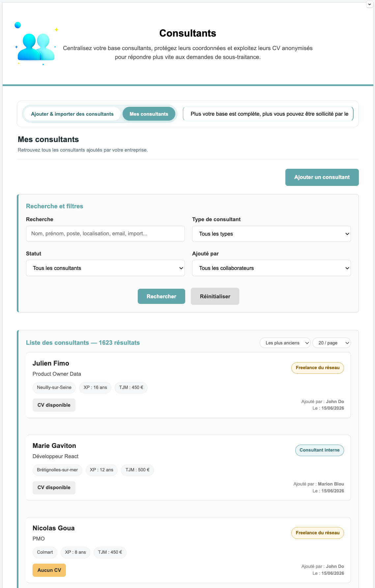This screenshot has height=588, width=375.
Task: Click Julien Fimo's 'Freelance du réseau' badge
Action: pyautogui.click(x=318, y=368)
